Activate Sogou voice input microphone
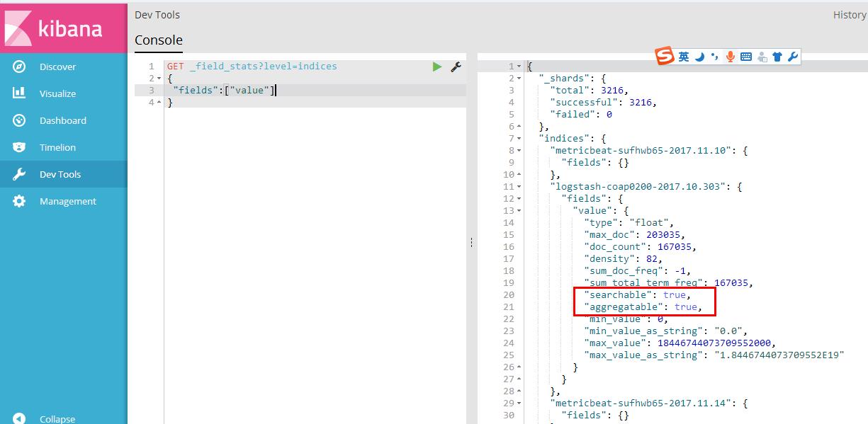Screen dimensions: 868x424 click(730, 57)
